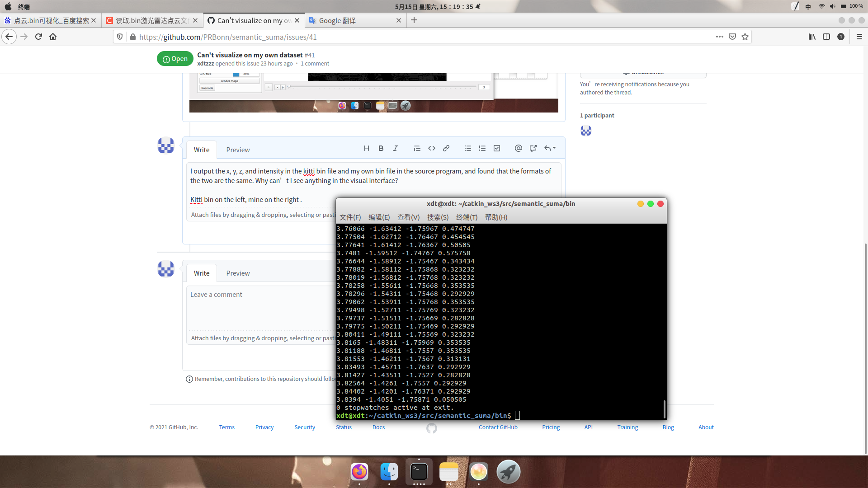Insert a quote with the quote icon

point(417,148)
